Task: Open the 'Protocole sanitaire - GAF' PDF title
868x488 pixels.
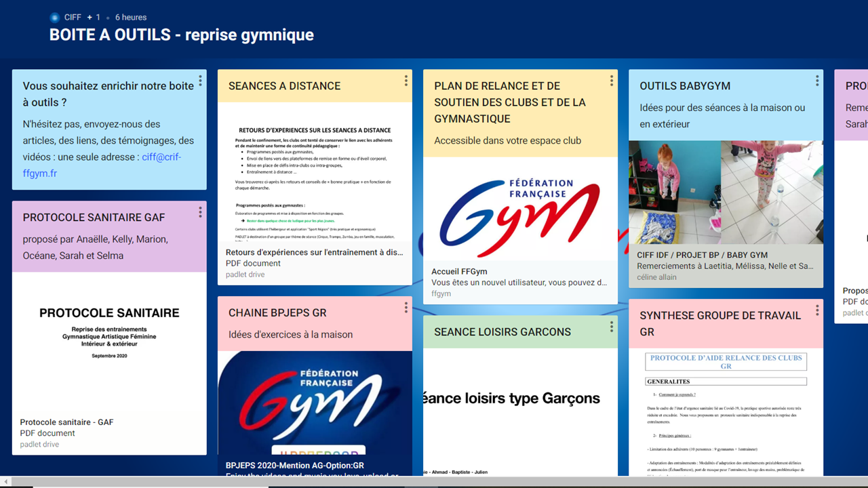Action: (67, 422)
